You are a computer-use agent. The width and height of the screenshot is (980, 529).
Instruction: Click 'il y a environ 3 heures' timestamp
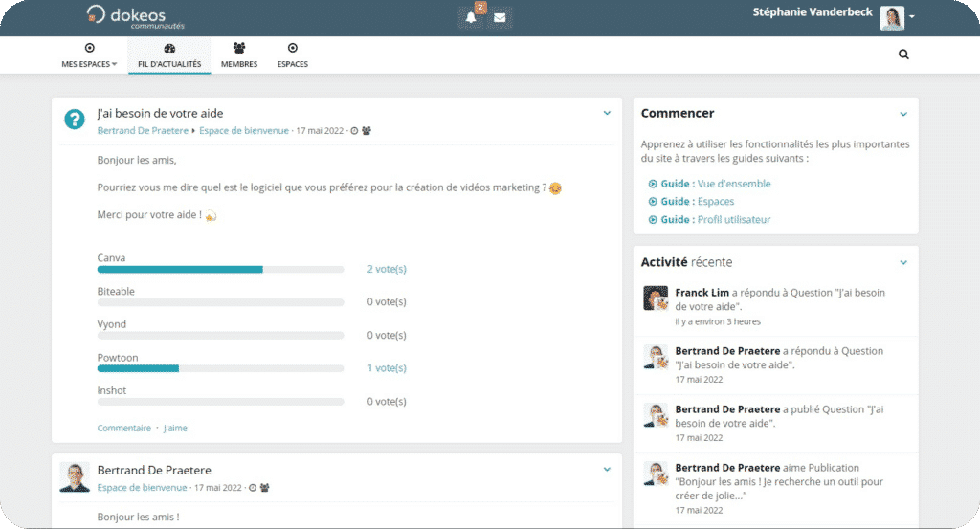[x=718, y=321]
